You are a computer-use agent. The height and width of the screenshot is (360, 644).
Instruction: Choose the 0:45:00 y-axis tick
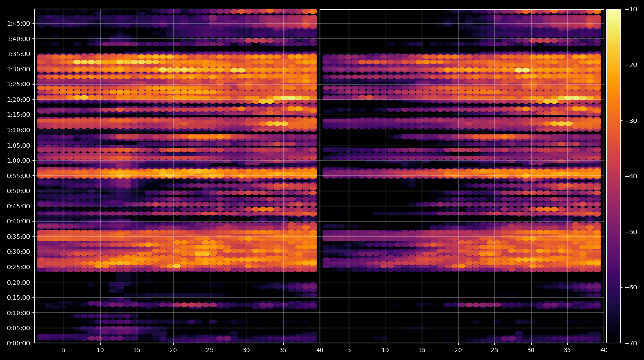point(19,206)
